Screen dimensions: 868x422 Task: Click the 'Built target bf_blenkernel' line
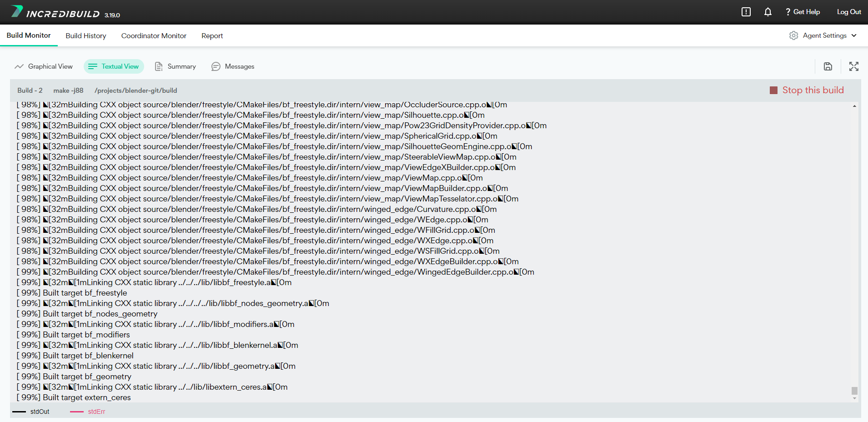(75, 356)
